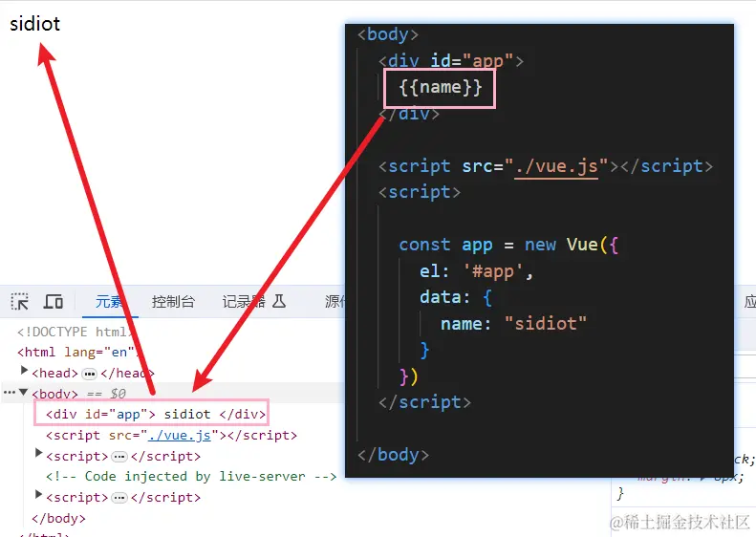
Task: Expand the last script node before </body>
Action: click(x=38, y=495)
